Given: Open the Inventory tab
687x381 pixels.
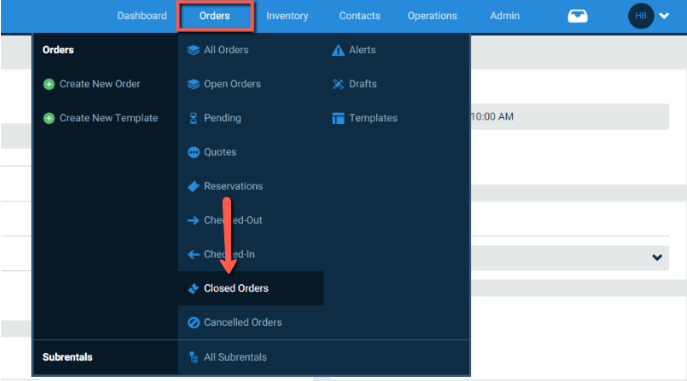Looking at the screenshot, I should 287,16.
